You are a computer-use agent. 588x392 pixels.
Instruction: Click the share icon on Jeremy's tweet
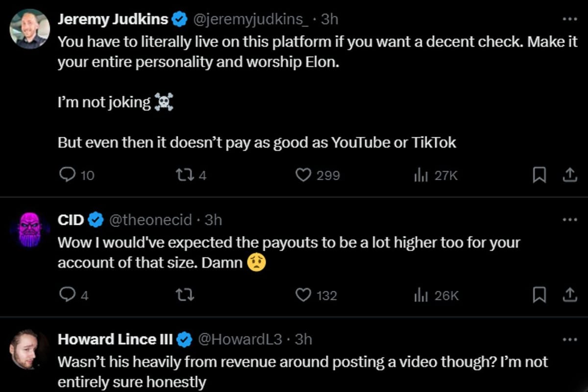(x=570, y=175)
